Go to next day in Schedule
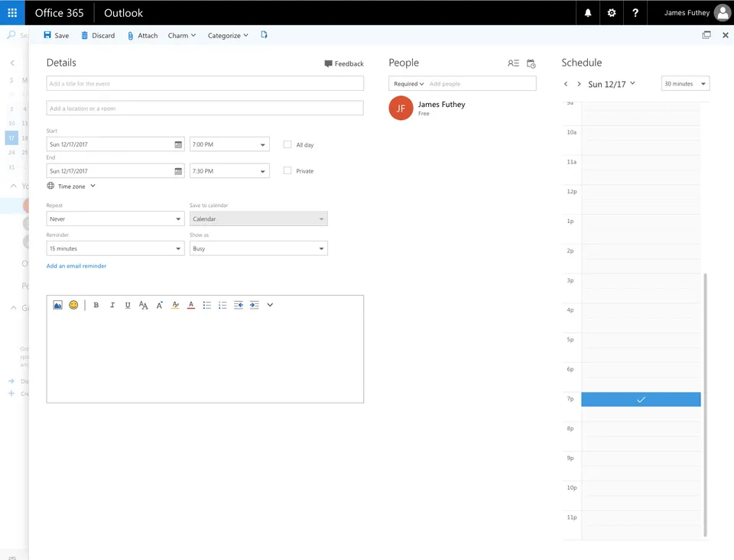 (579, 84)
